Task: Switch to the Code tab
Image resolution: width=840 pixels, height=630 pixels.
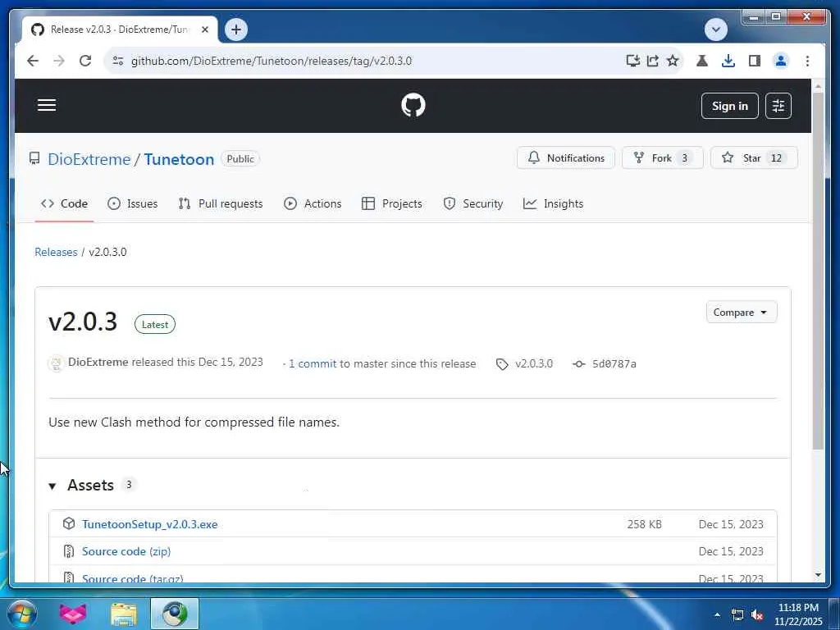Action: [x=64, y=203]
